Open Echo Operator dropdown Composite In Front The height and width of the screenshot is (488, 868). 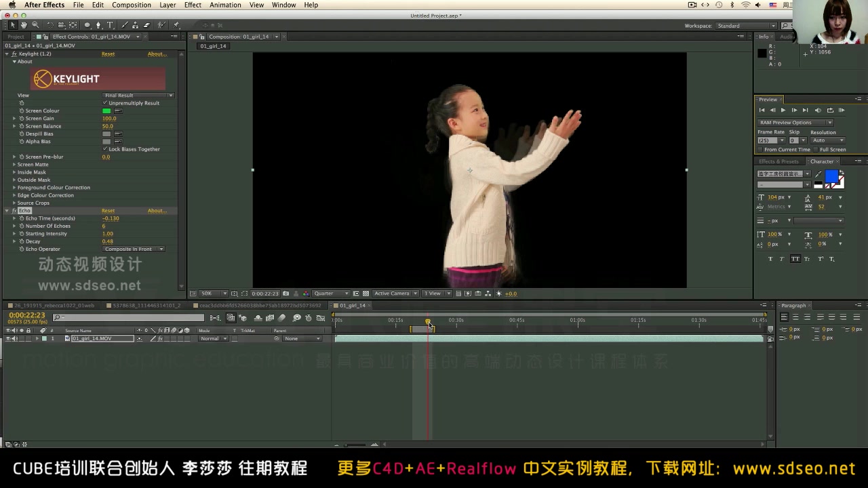pyautogui.click(x=134, y=249)
